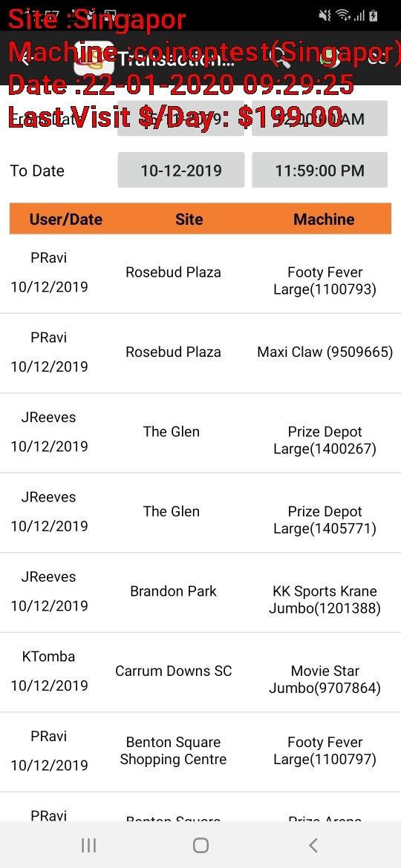Tap the app logo beside the Transaction title
The height and width of the screenshot is (868, 401).
tap(94, 59)
